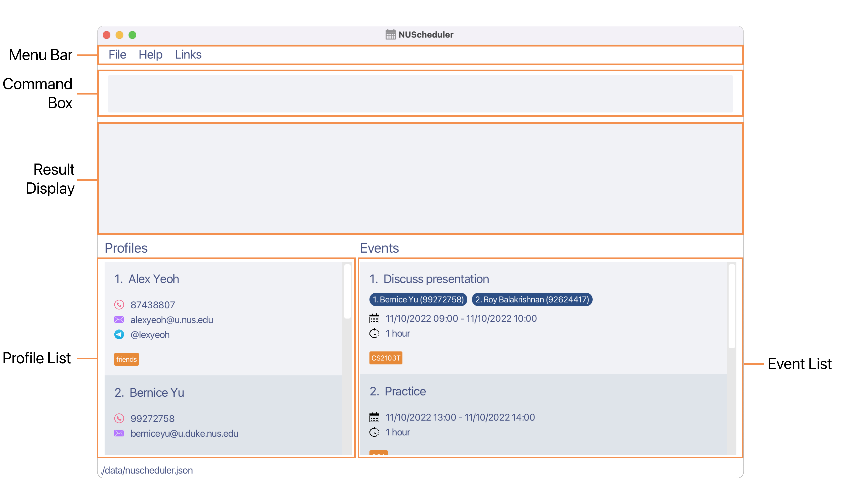Click calendar icon of Discuss presentation event
The width and height of the screenshot is (841, 504).
pyautogui.click(x=374, y=318)
